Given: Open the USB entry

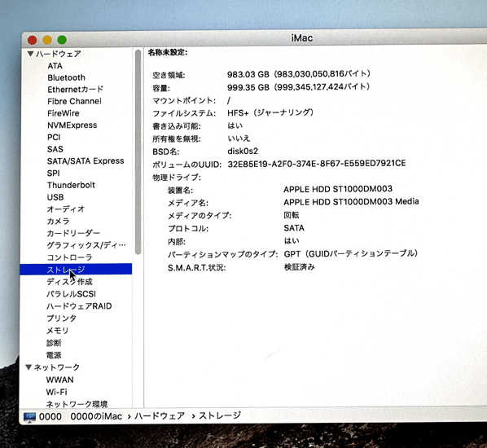Looking at the screenshot, I should 55,197.
